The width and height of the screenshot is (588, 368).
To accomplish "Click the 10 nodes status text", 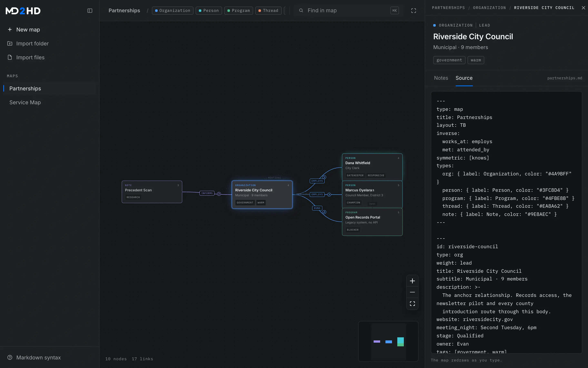I will (x=116, y=359).
